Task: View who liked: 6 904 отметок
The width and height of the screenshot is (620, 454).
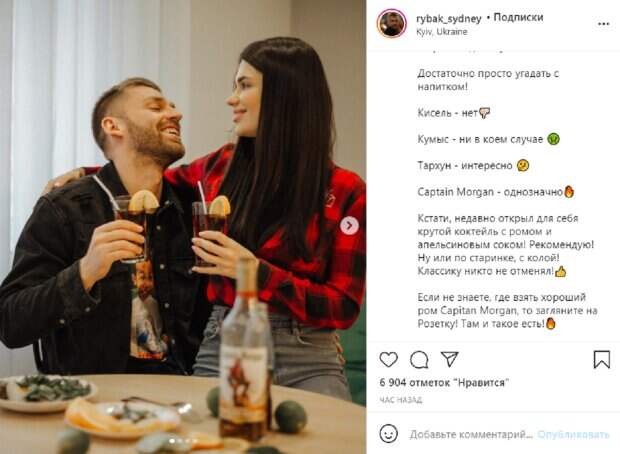Action: point(444,382)
